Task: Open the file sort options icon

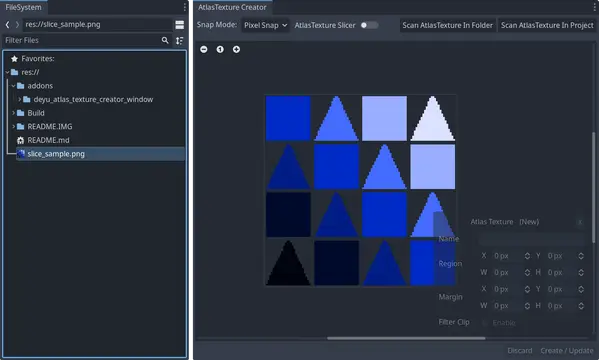Action: (x=180, y=41)
